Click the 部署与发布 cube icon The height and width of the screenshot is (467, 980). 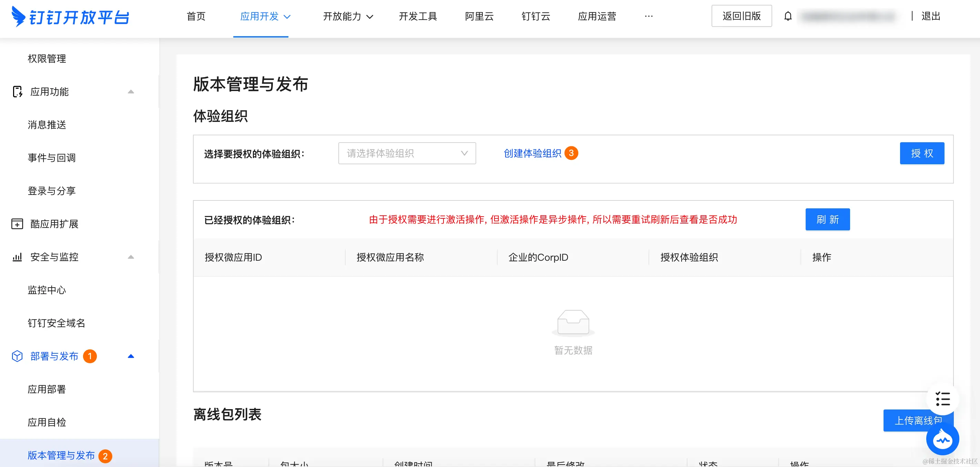17,356
